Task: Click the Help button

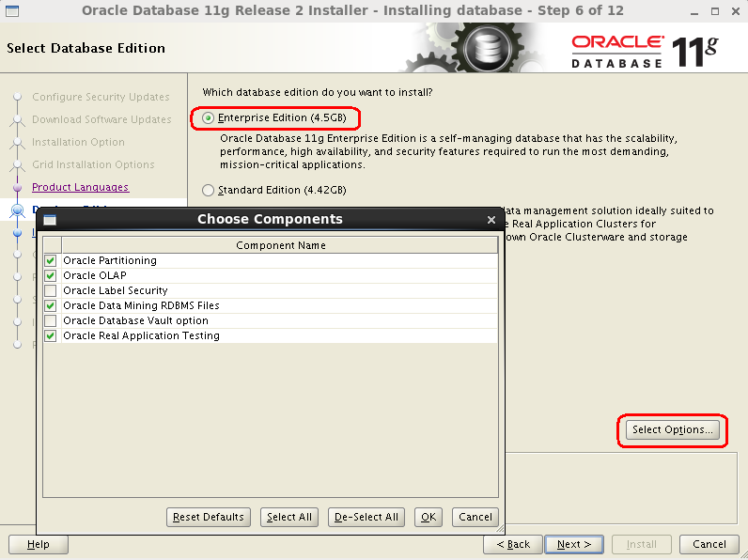Action: [39, 544]
